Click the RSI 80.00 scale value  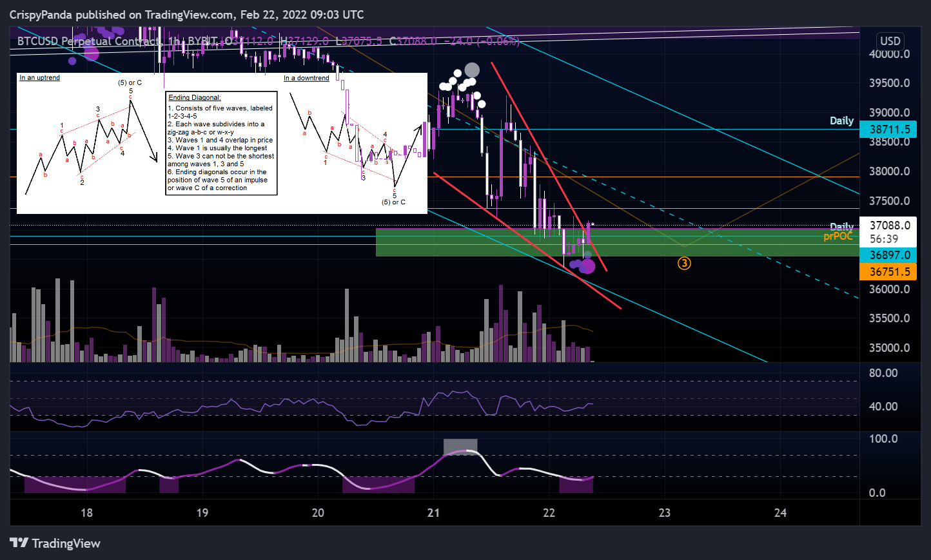(883, 373)
